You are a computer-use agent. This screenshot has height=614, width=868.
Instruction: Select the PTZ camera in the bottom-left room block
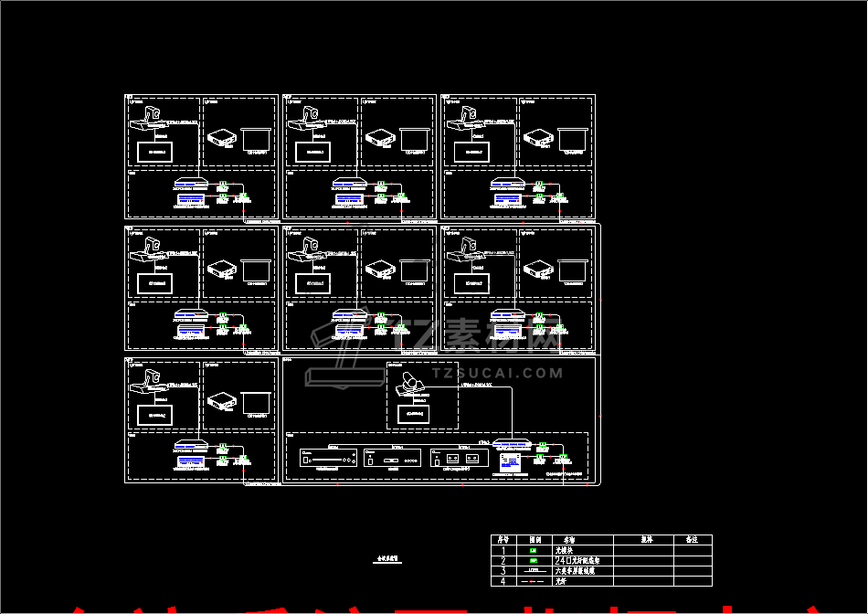[148, 382]
